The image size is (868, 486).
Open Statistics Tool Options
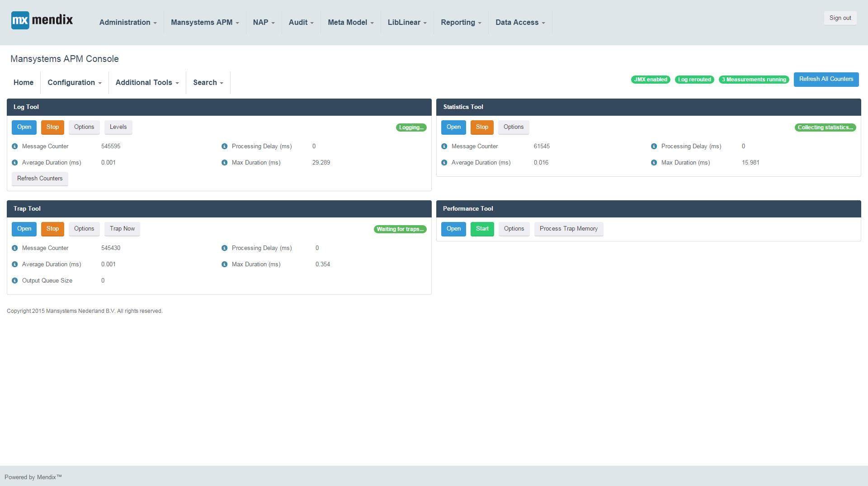[514, 127]
